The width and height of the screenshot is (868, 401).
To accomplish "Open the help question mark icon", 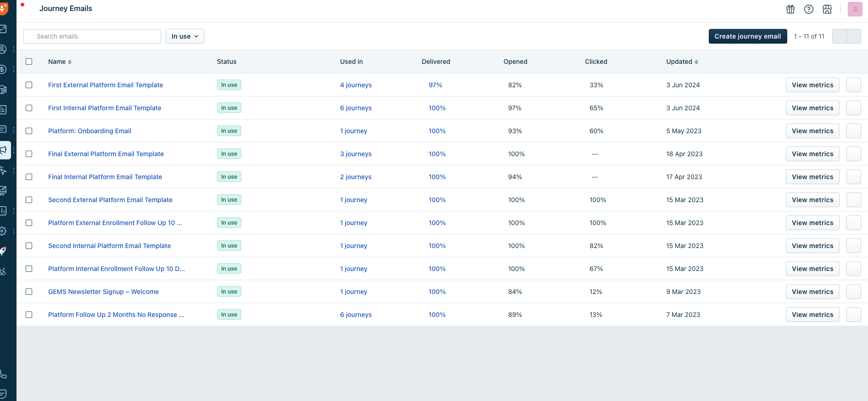I will [x=808, y=9].
